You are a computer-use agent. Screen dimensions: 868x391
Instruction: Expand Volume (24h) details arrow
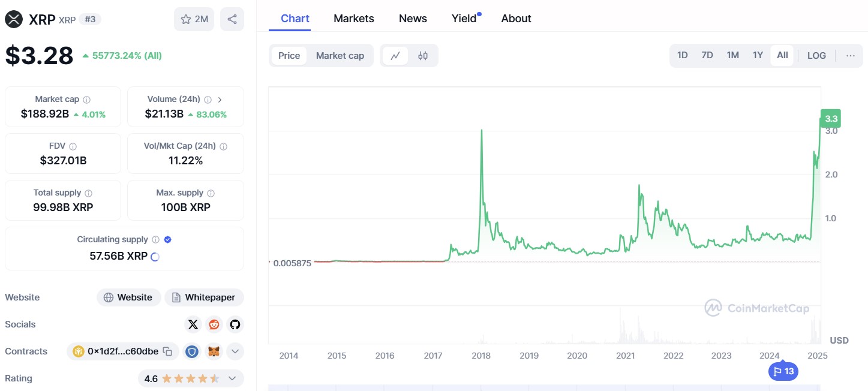coord(220,98)
